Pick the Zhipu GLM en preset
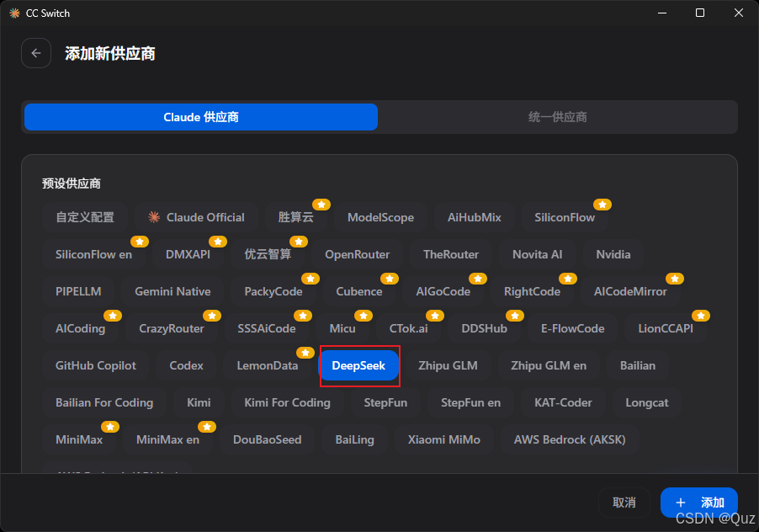This screenshot has width=759, height=532. point(549,365)
